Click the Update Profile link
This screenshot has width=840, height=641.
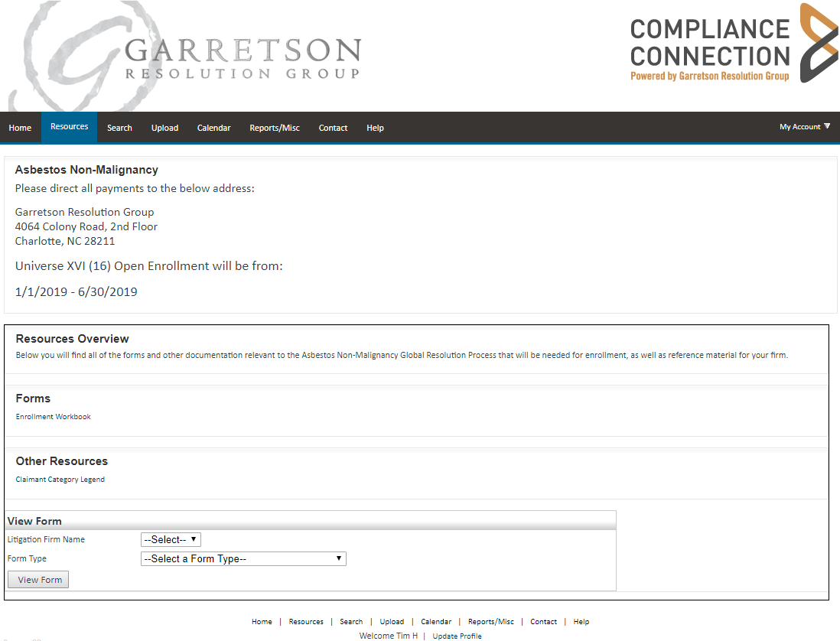click(x=457, y=636)
